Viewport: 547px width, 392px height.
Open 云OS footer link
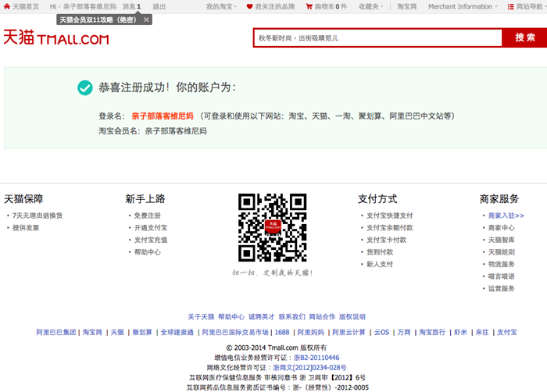381,333
